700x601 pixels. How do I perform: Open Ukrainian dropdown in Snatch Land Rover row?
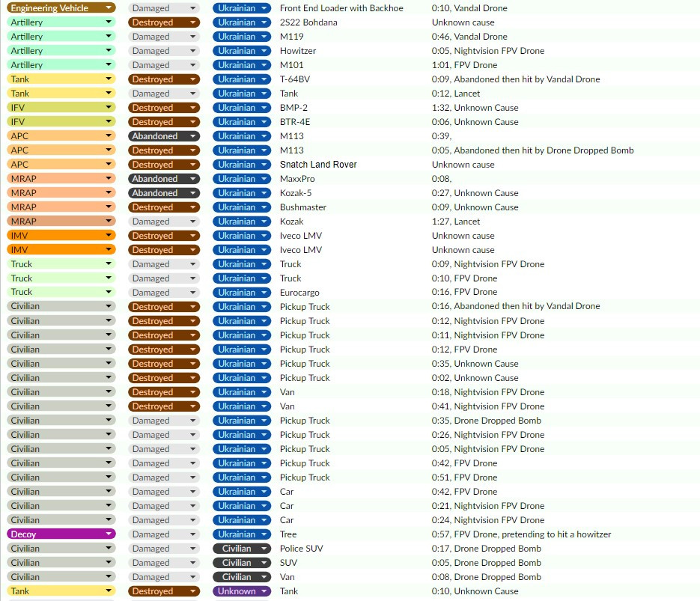pyautogui.click(x=242, y=165)
